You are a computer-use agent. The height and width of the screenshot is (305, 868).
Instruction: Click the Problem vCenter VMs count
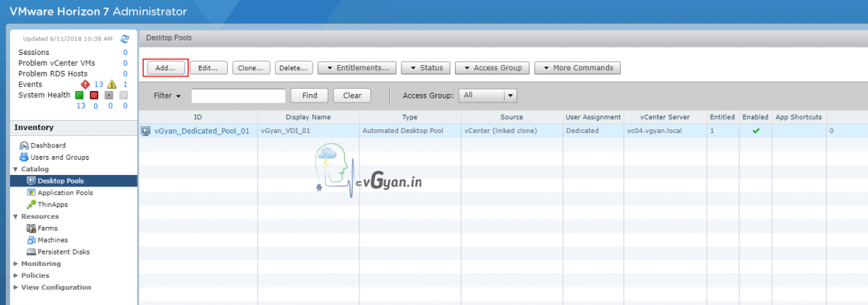[125, 63]
